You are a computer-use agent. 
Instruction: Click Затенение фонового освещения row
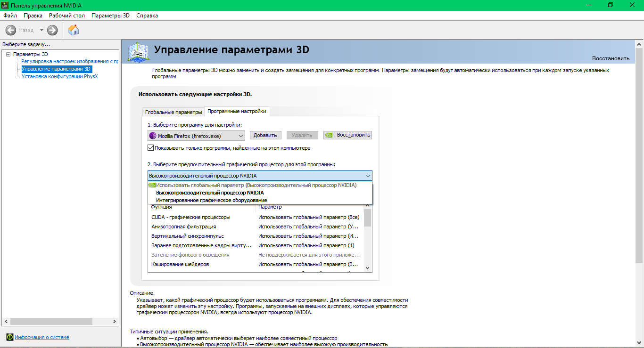(256, 255)
